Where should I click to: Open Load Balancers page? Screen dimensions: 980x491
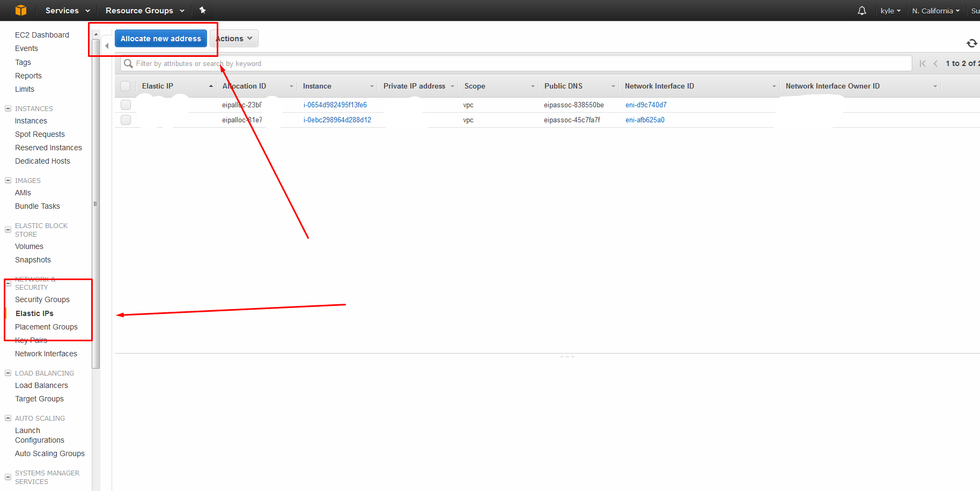[x=41, y=385]
